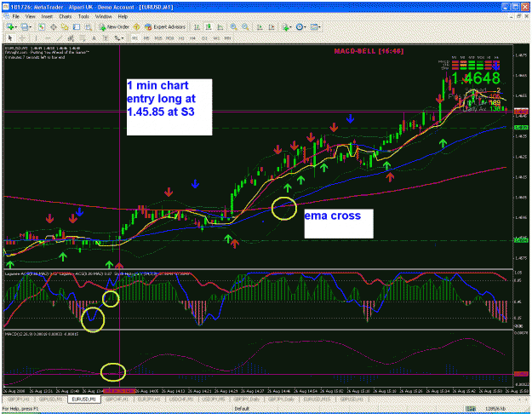The width and height of the screenshot is (532, 414).
Task: Open the Window menu
Action: [x=104, y=16]
